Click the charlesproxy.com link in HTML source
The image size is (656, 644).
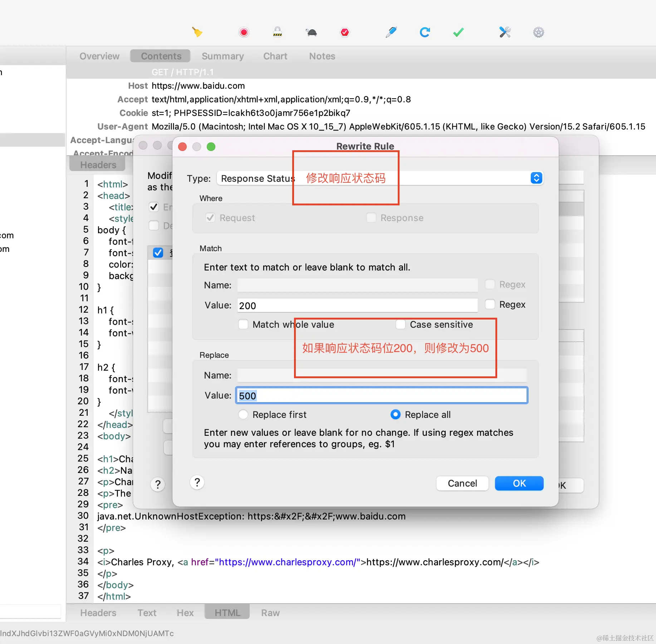pyautogui.click(x=287, y=562)
